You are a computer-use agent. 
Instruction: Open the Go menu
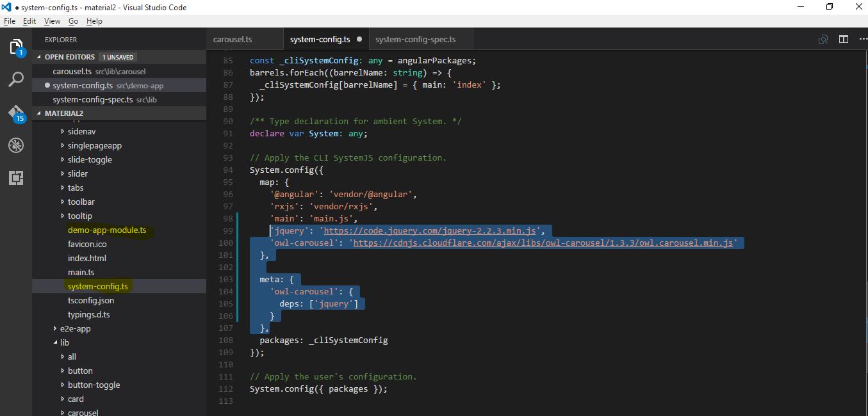pos(73,21)
